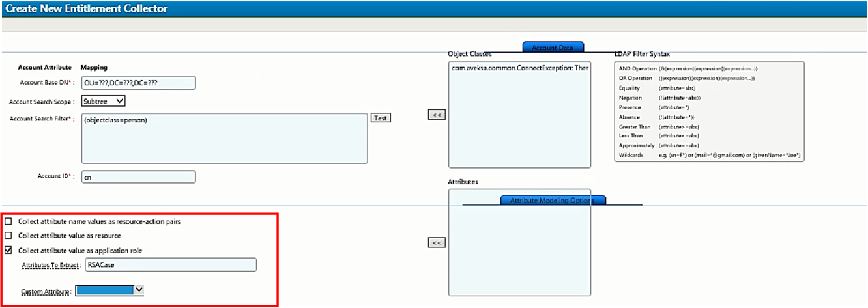Focus the Account ID field

click(138, 177)
